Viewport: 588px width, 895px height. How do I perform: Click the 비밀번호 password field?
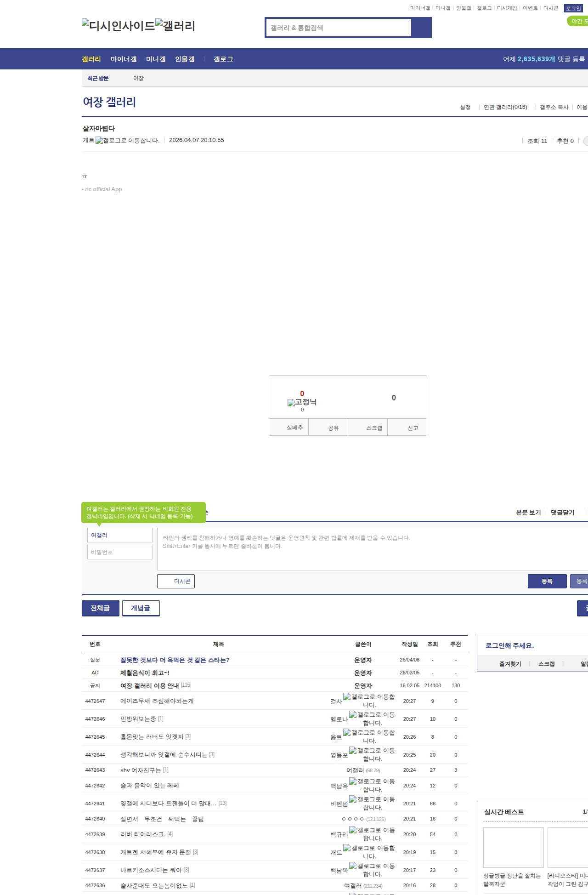point(120,552)
